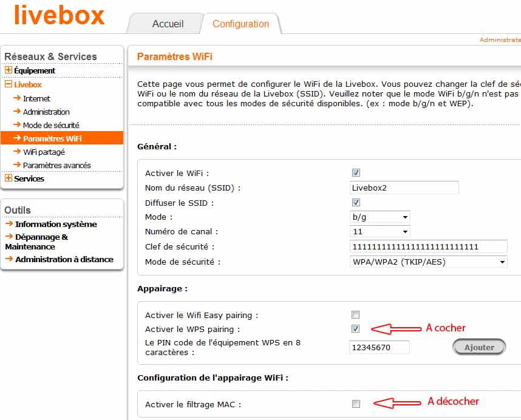This screenshot has height=420, width=521.
Task: Open the Configuration tab
Action: [240, 24]
